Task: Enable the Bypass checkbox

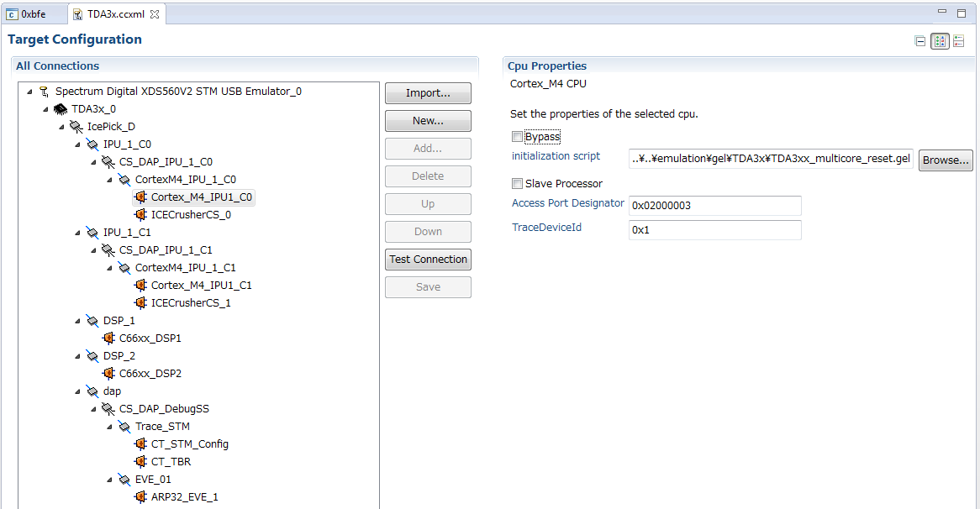Action: 517,135
